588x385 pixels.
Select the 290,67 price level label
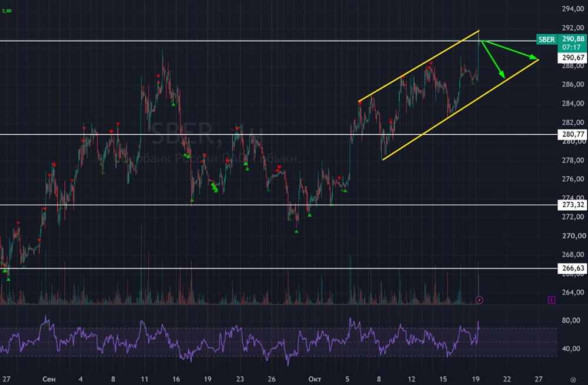click(x=573, y=58)
